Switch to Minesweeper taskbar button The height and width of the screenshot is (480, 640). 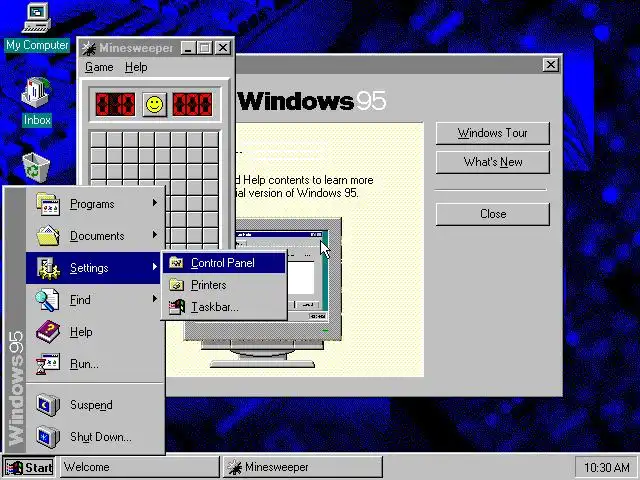(x=302, y=467)
